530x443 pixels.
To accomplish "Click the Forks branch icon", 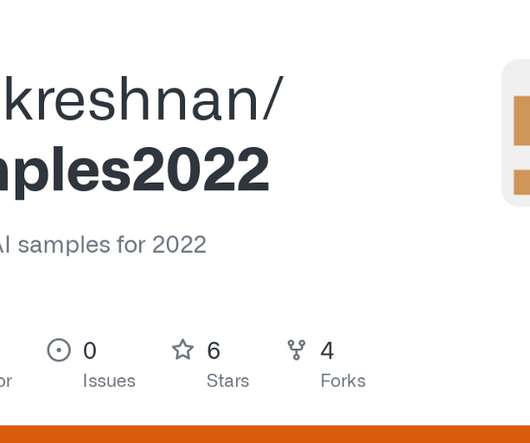I will [x=296, y=350].
